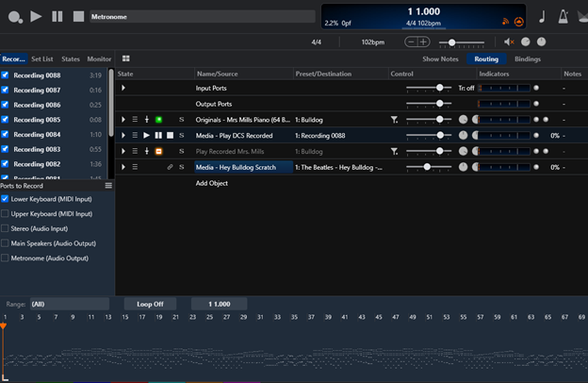
Task: Uncheck the Recording 0086 checkbox
Action: (5, 105)
